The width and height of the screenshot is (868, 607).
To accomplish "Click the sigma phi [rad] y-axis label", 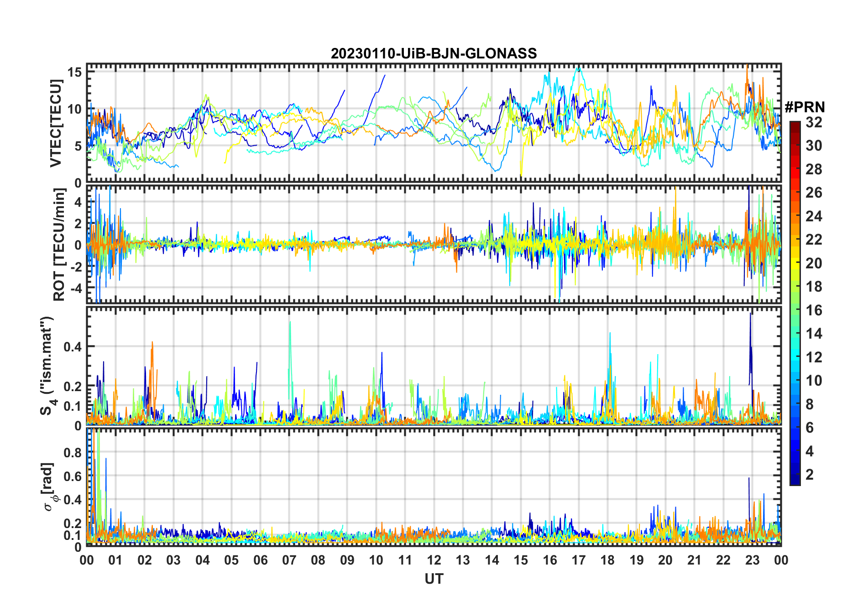I will pyautogui.click(x=49, y=487).
